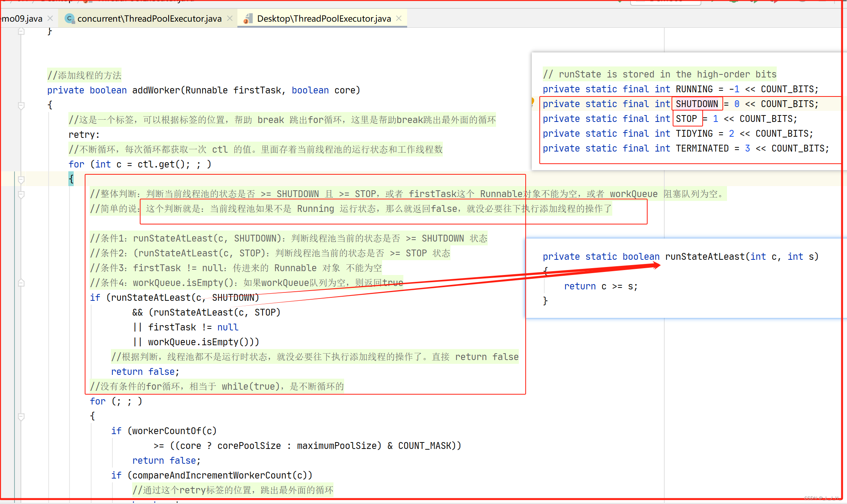The width and height of the screenshot is (847, 504).
Task: Collapse the addWorker method fold marker
Action: tap(21, 105)
